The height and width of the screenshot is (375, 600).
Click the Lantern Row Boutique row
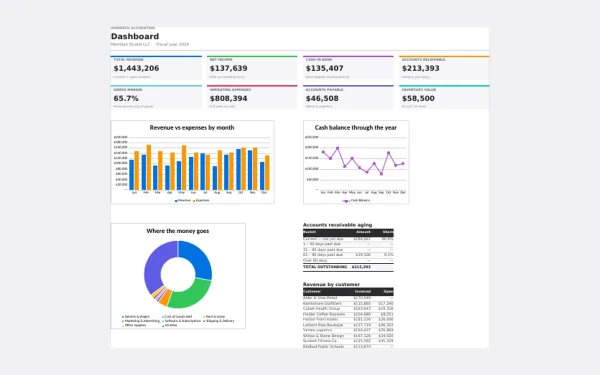tap(348, 325)
